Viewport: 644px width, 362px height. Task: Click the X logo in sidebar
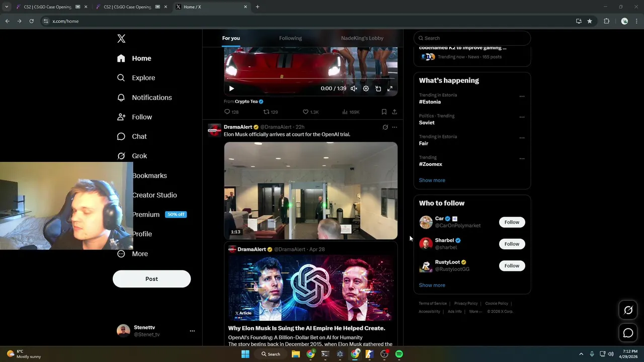point(121,39)
